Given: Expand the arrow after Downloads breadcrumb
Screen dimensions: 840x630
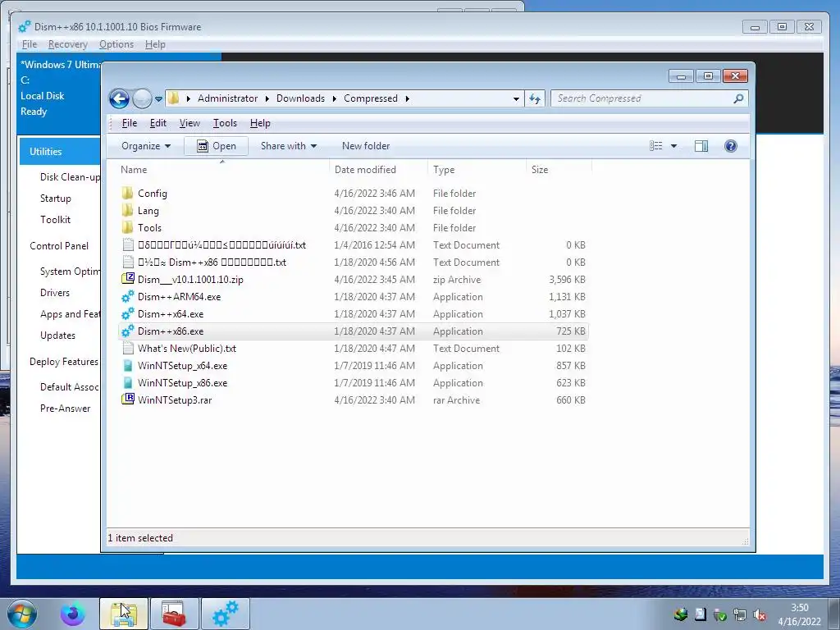Looking at the screenshot, I should [x=335, y=98].
